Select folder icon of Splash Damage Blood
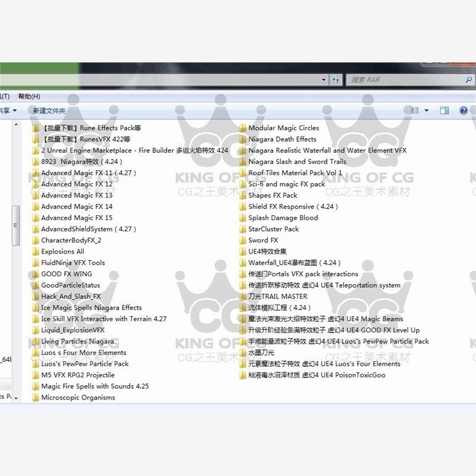 coord(242,218)
